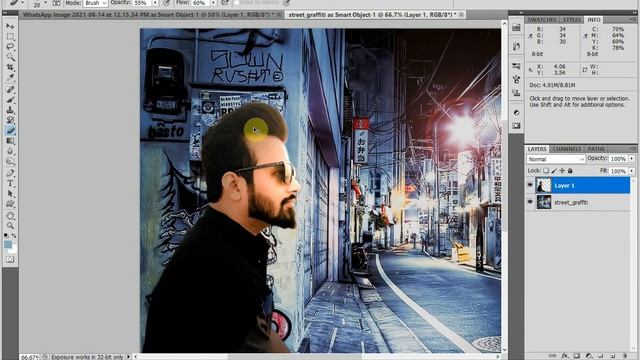Select the Brush tool
Screen dimensions: 640x360
click(x=10, y=100)
